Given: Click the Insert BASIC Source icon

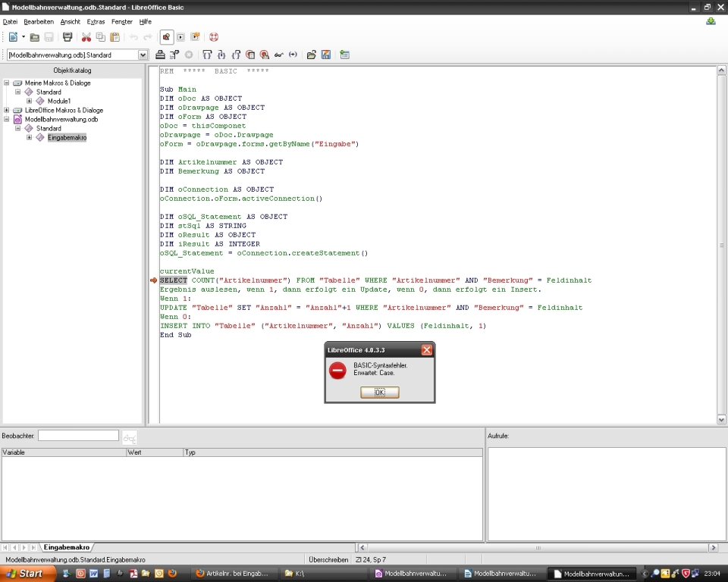Looking at the screenshot, I should point(312,55).
